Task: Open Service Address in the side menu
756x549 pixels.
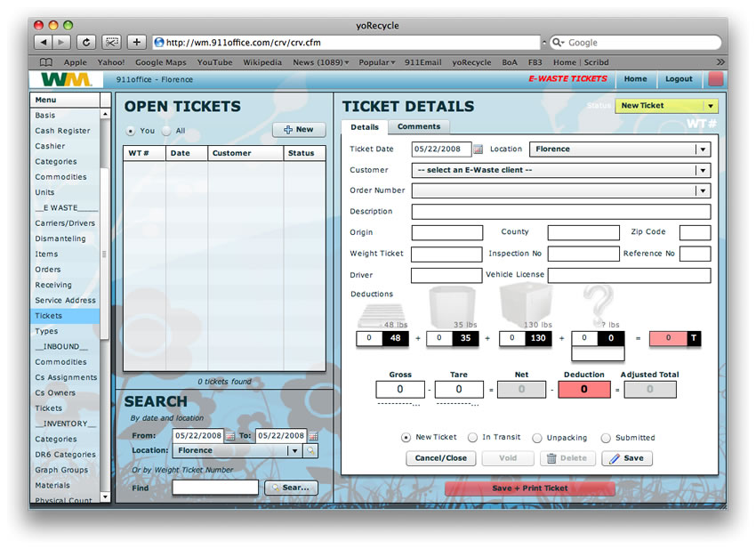Action: tap(65, 301)
